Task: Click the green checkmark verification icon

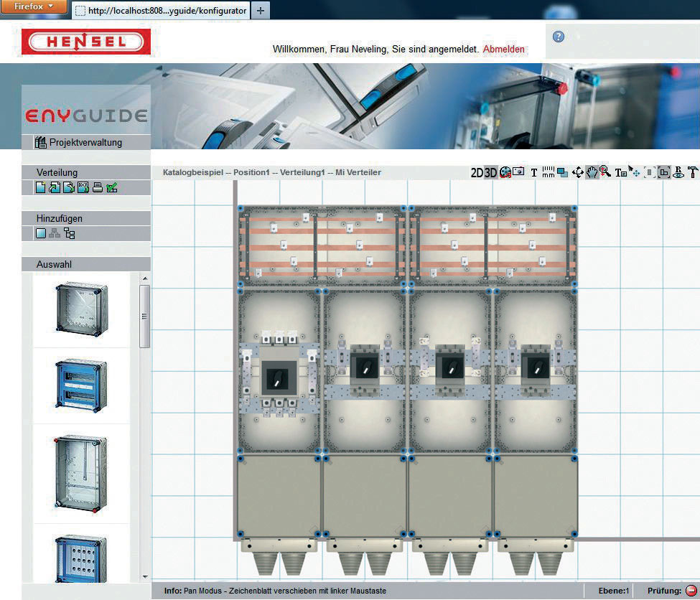Action: tap(111, 188)
